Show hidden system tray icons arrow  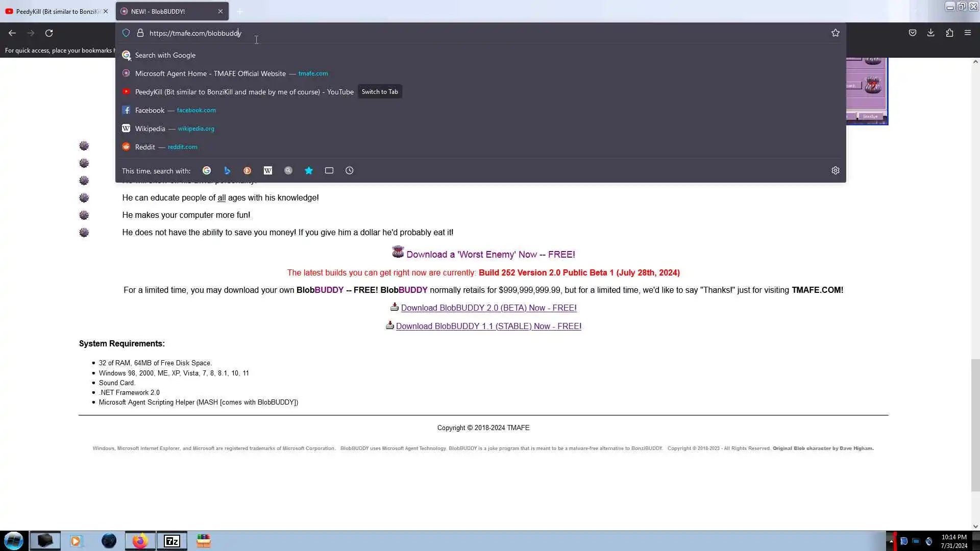click(x=891, y=541)
